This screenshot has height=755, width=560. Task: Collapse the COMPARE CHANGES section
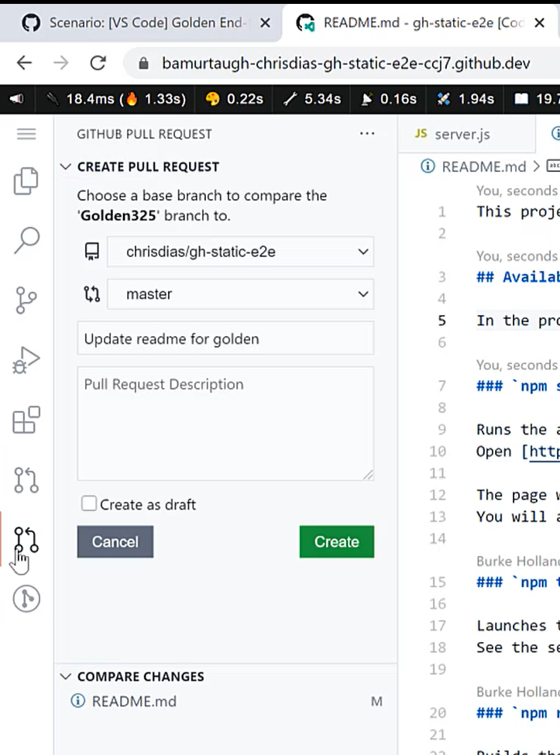click(66, 676)
